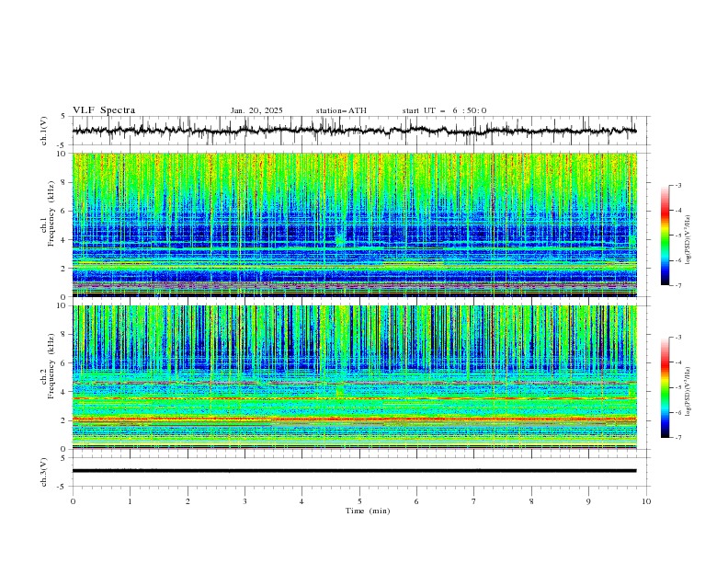The width and height of the screenshot is (728, 563).
Task: Click the time axis tick '2'
Action: coord(188,502)
